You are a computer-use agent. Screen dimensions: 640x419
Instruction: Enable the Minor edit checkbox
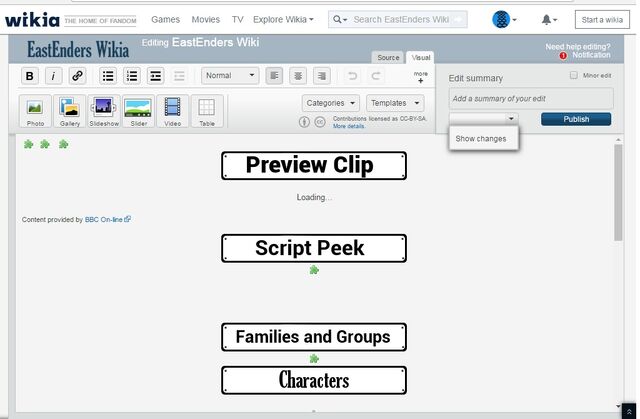click(573, 75)
